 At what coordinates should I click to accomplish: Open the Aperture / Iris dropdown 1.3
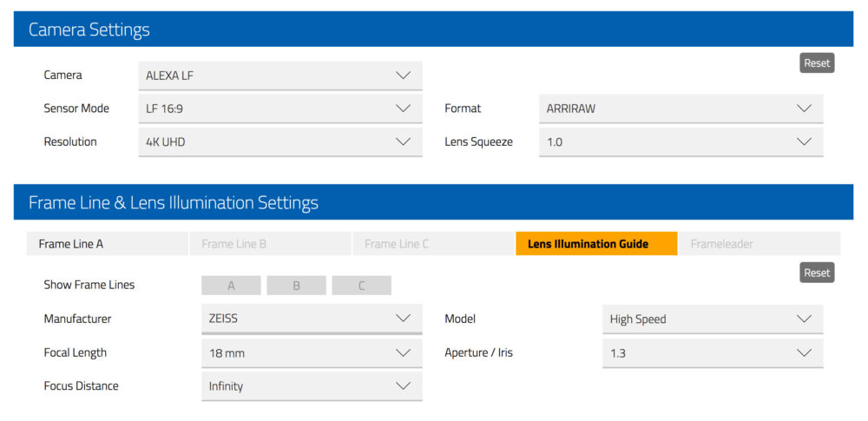(713, 353)
